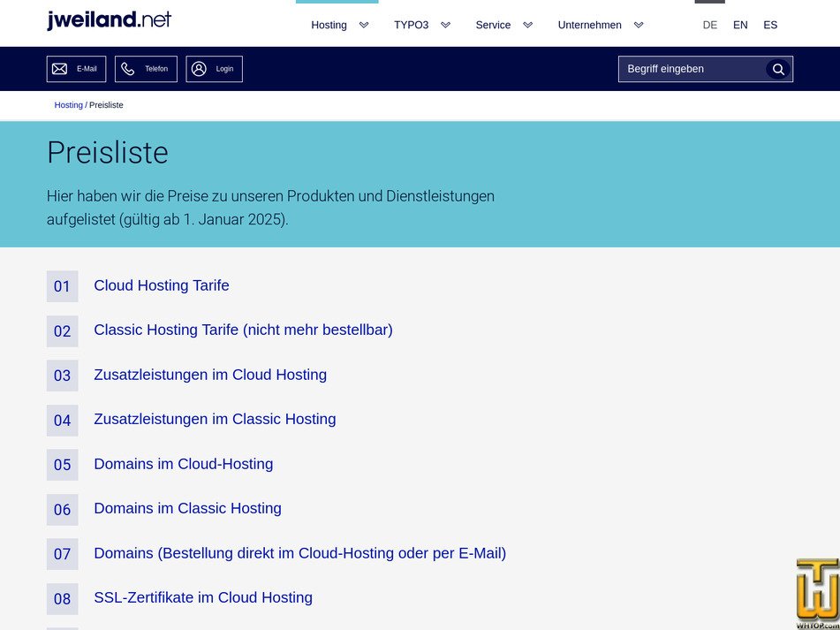Expand the Service menu chevron

[x=527, y=25]
